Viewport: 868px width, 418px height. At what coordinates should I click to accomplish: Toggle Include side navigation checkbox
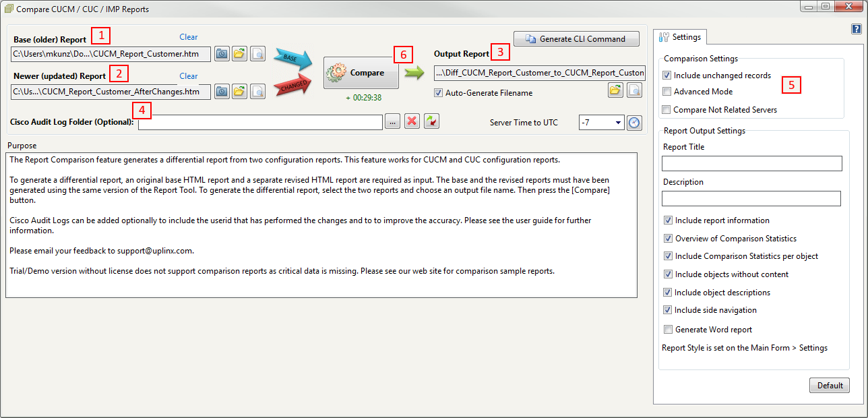tap(669, 310)
